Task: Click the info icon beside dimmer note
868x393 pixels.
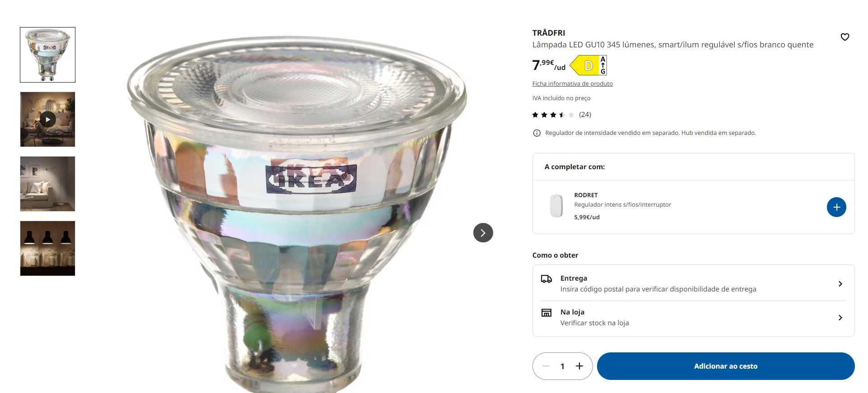Action: pyautogui.click(x=537, y=133)
